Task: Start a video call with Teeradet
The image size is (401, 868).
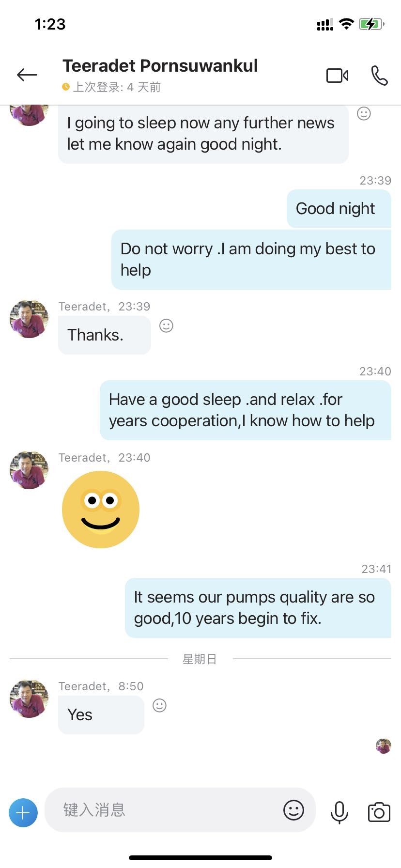Action: [337, 76]
